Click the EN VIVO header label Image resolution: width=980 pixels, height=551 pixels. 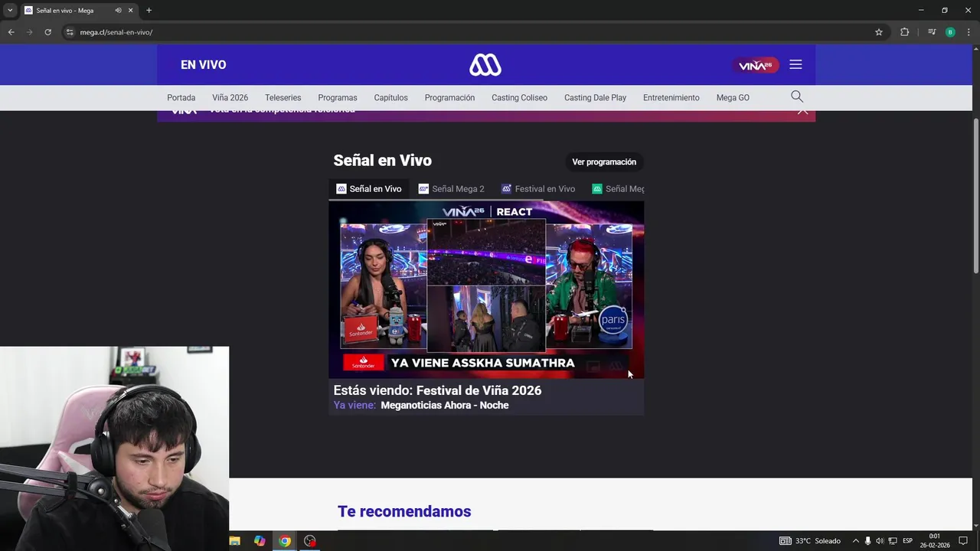(203, 65)
